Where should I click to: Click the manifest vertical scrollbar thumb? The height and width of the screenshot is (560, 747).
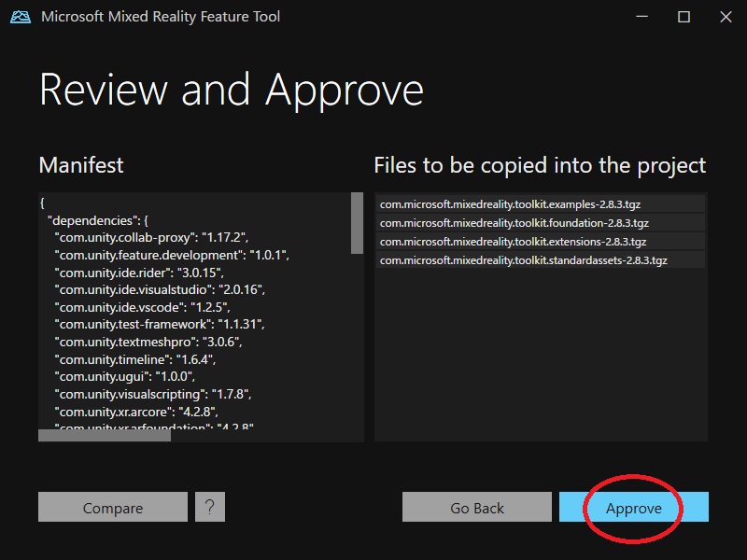[x=357, y=223]
